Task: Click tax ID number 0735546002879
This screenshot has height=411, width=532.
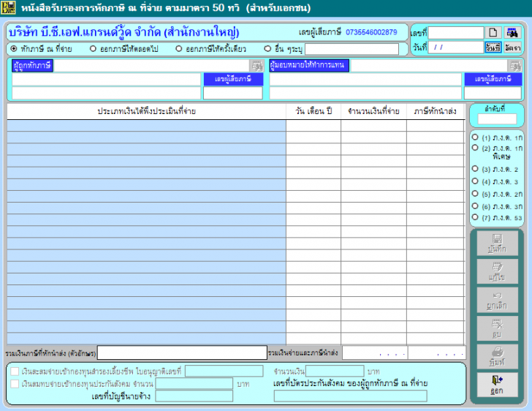Action: (x=371, y=32)
